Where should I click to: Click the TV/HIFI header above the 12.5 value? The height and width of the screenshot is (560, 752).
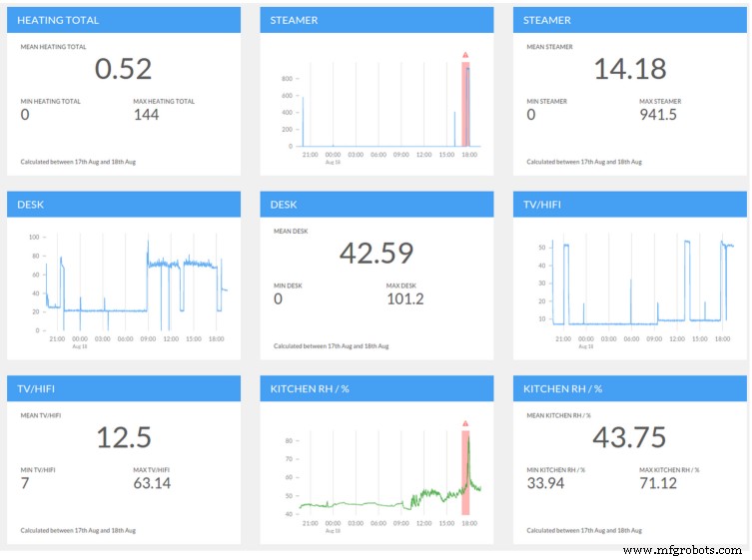click(124, 388)
